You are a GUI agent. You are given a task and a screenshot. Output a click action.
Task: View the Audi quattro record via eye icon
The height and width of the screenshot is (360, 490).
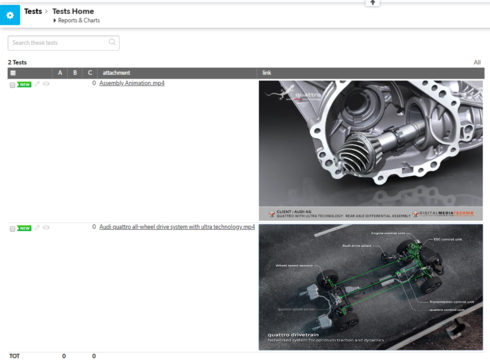(46, 227)
